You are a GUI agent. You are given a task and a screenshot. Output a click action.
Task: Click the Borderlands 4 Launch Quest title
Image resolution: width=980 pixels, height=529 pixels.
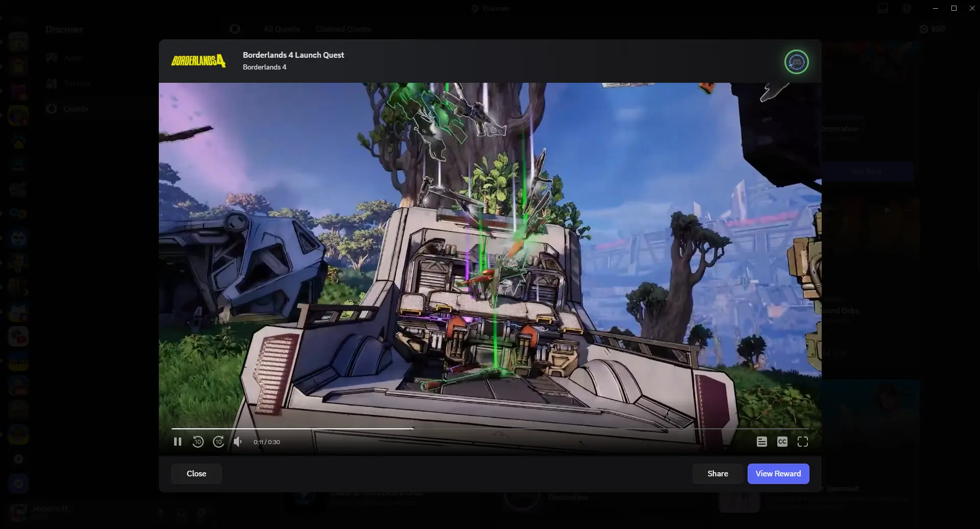294,55
